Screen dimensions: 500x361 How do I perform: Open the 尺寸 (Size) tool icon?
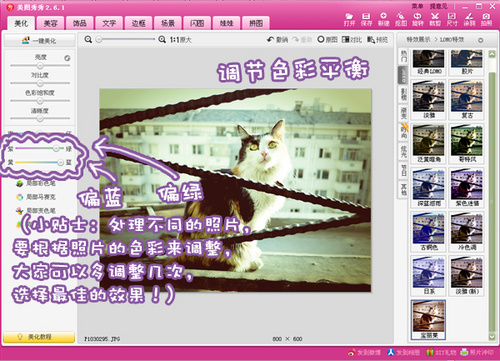[452, 19]
